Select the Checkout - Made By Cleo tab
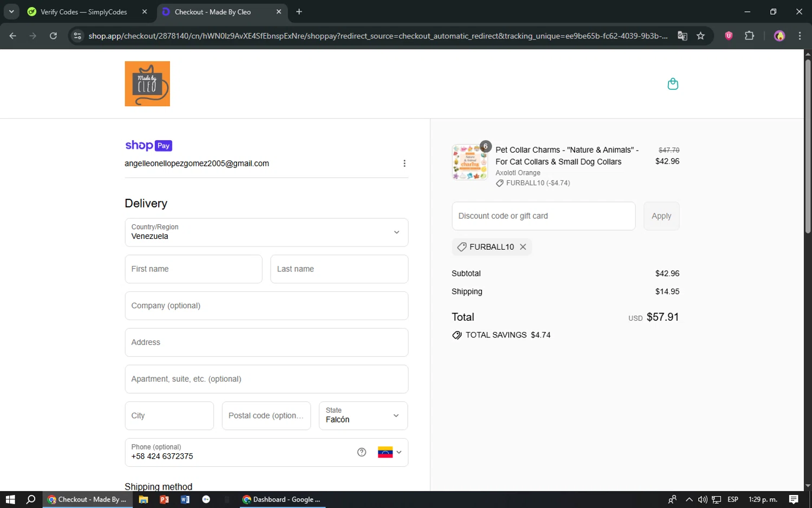Image resolution: width=812 pixels, height=508 pixels. click(213, 12)
